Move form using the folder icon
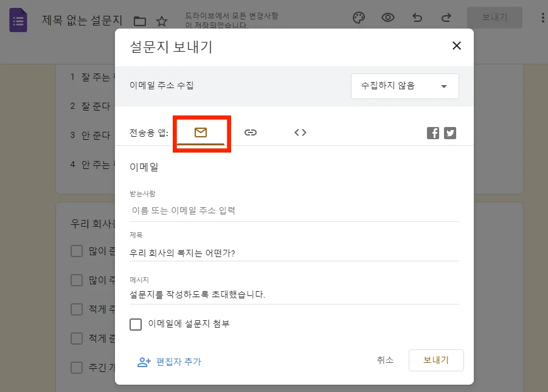The height and width of the screenshot is (392, 548). [x=140, y=21]
